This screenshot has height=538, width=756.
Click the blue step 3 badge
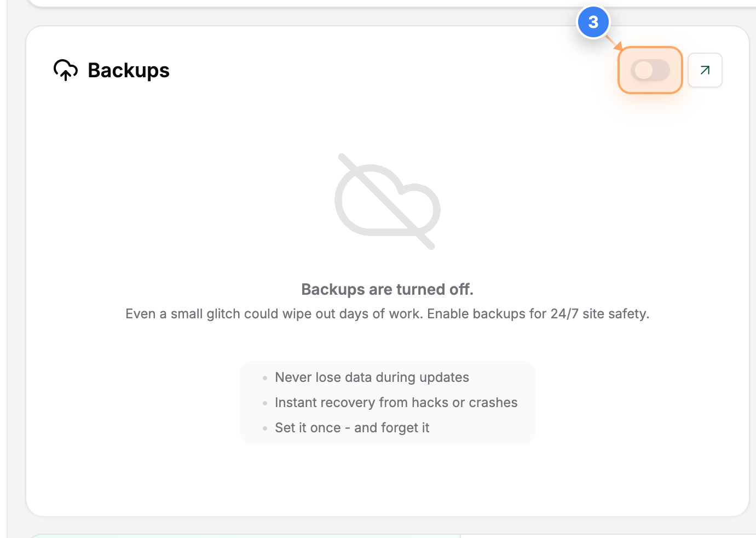pyautogui.click(x=594, y=22)
